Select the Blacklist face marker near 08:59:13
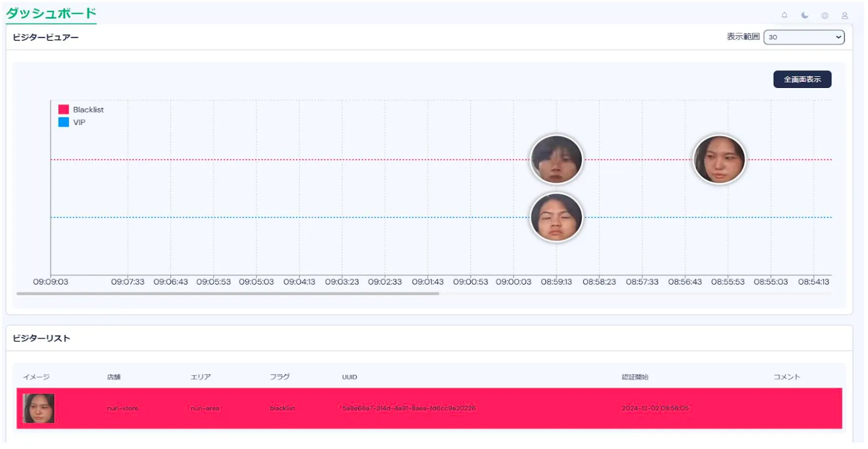 (556, 159)
